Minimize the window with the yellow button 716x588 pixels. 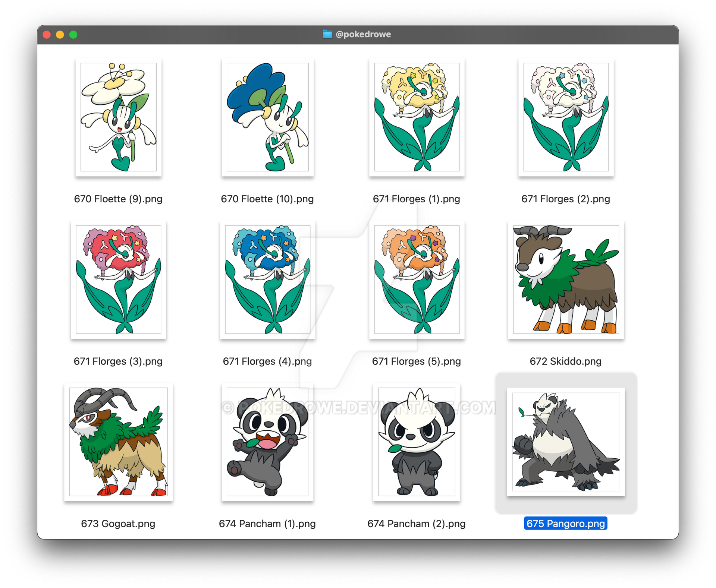[x=60, y=35]
